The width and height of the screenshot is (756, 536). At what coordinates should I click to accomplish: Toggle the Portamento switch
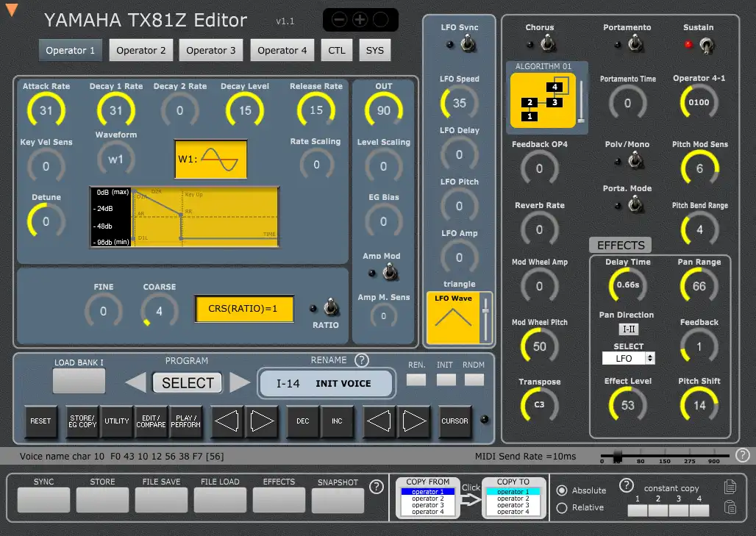pos(635,44)
